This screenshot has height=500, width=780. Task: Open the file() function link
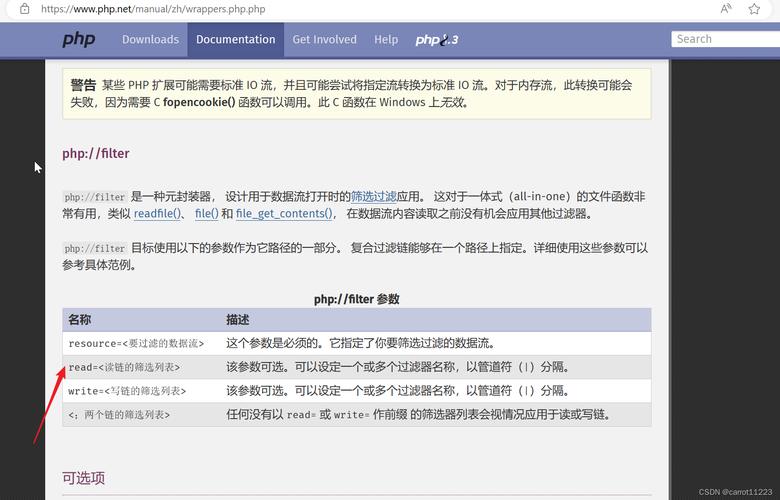pos(206,213)
